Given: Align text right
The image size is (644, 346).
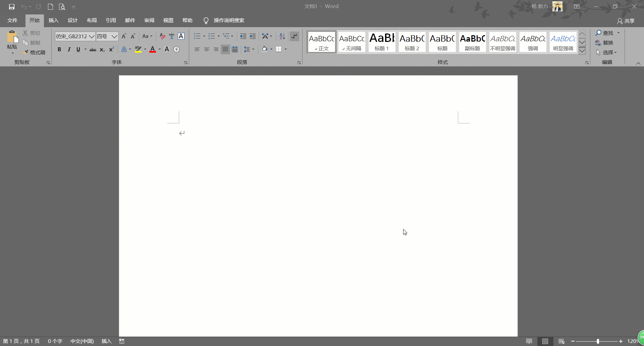Looking at the screenshot, I should tap(216, 49).
